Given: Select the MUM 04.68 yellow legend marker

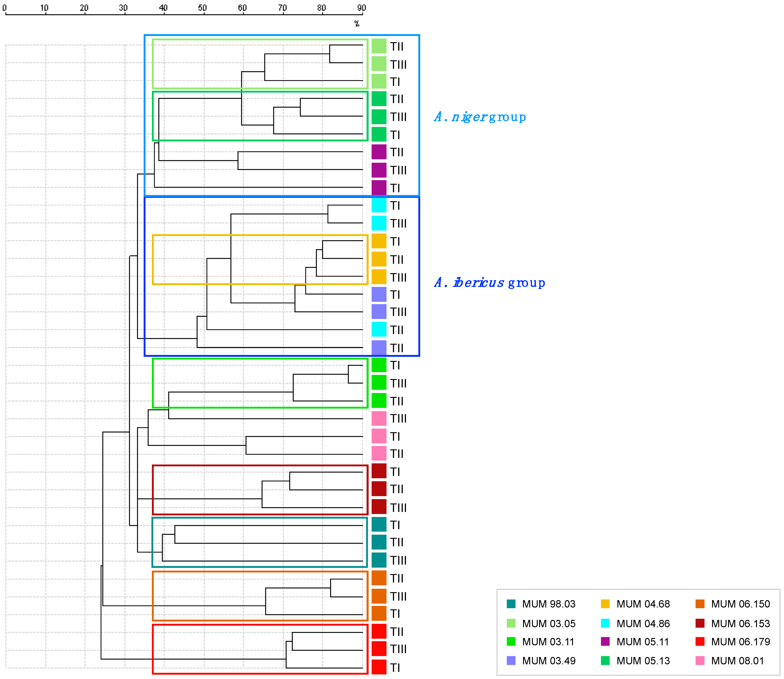Looking at the screenshot, I should [605, 604].
